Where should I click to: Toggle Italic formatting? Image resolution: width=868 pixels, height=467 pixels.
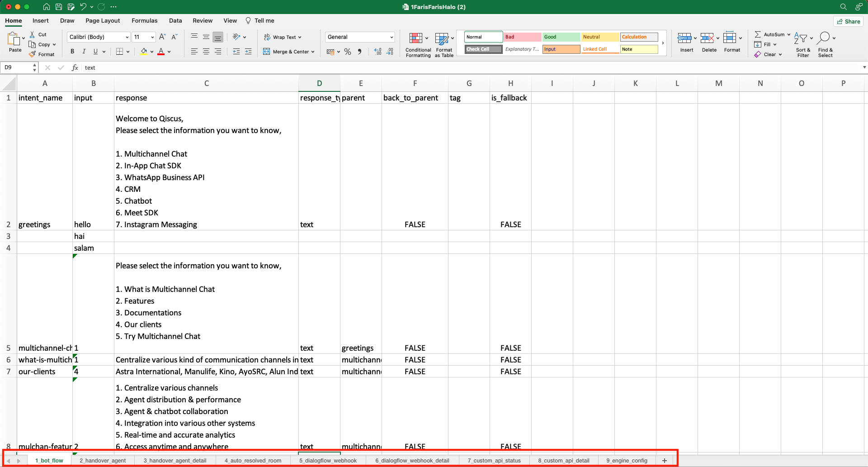[x=84, y=52]
